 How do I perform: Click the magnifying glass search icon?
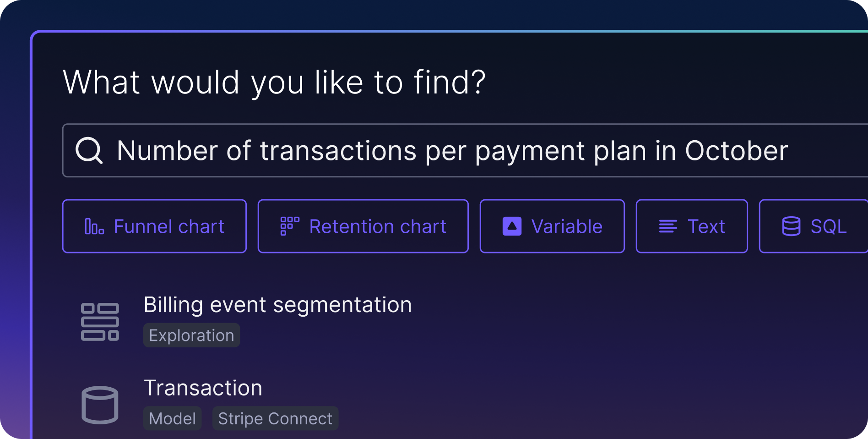pos(90,150)
